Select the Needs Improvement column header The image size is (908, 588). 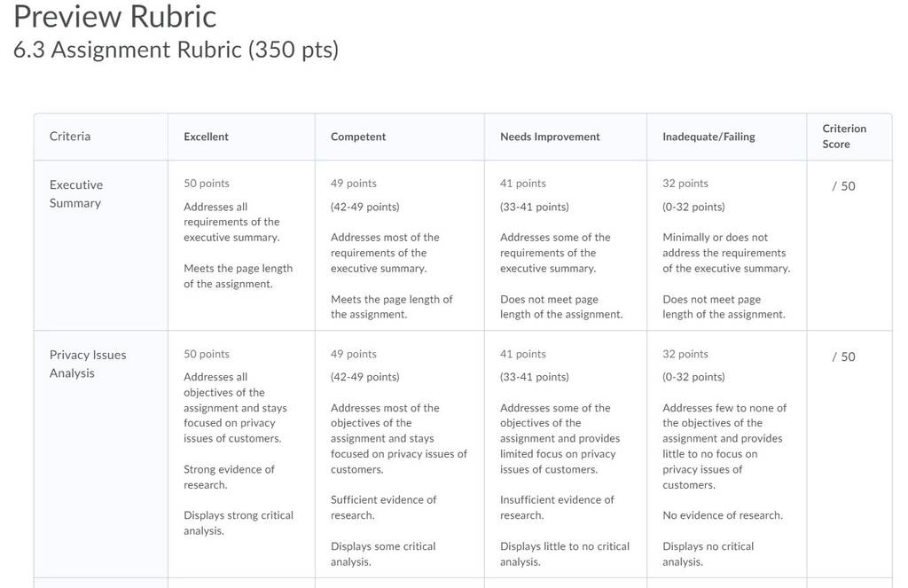click(x=550, y=137)
